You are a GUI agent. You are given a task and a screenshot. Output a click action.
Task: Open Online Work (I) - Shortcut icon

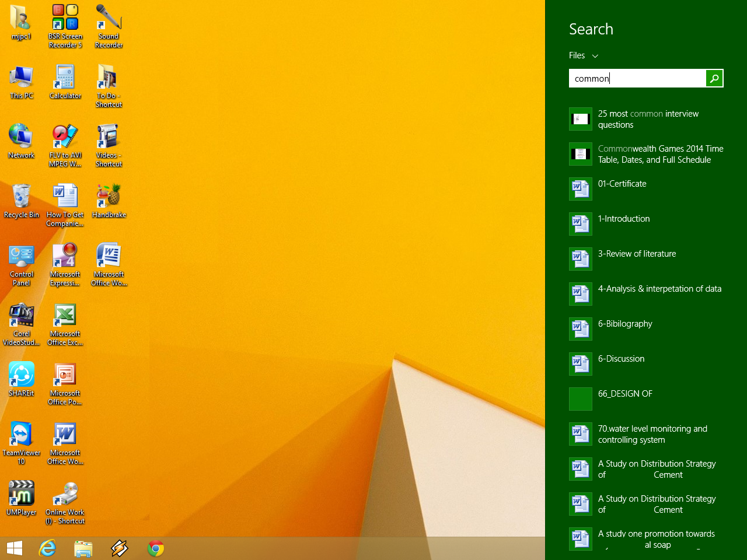coord(65,503)
